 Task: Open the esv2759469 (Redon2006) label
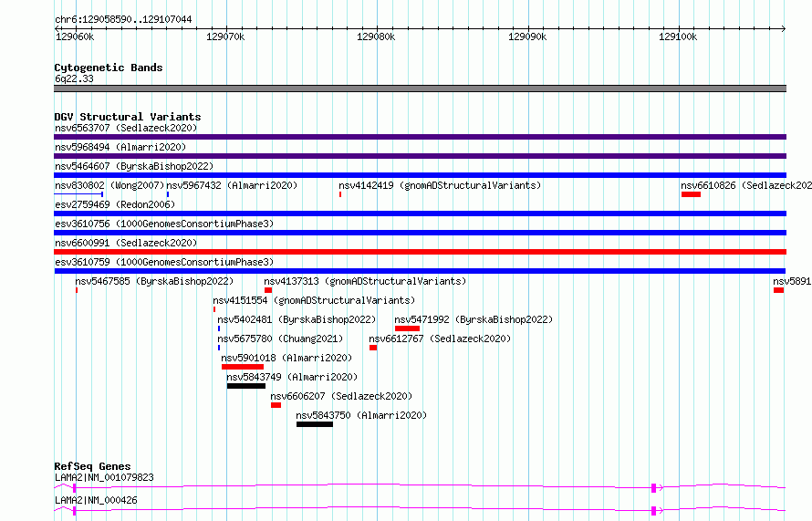[115, 204]
